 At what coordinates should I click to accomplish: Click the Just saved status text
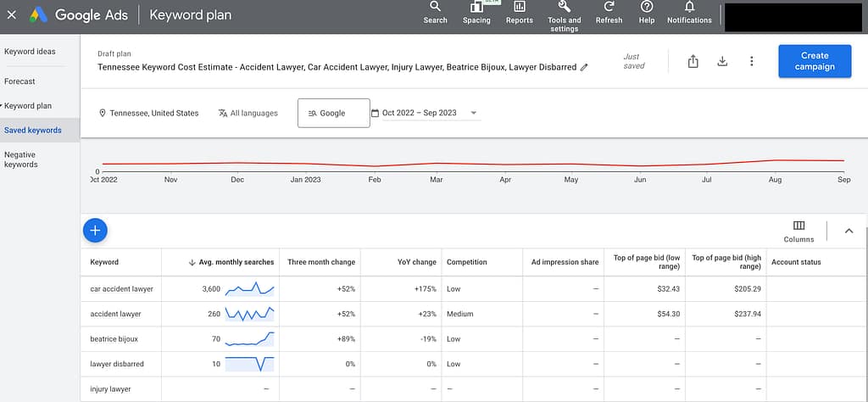coord(634,61)
